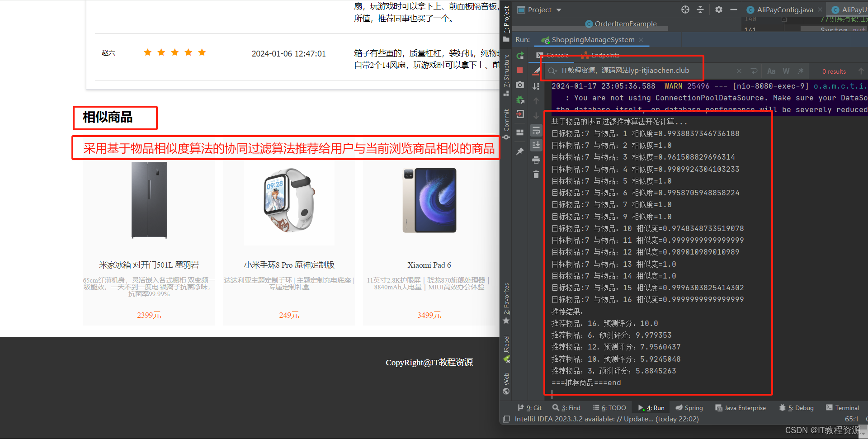Toggle Regex (.*) option in console search
868x439 pixels.
[x=801, y=71]
